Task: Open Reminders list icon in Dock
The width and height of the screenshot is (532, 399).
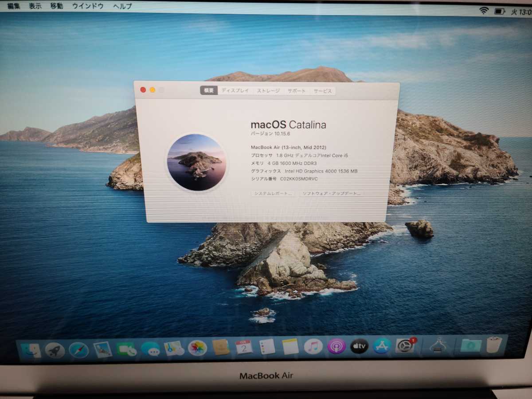Action: coord(267,347)
